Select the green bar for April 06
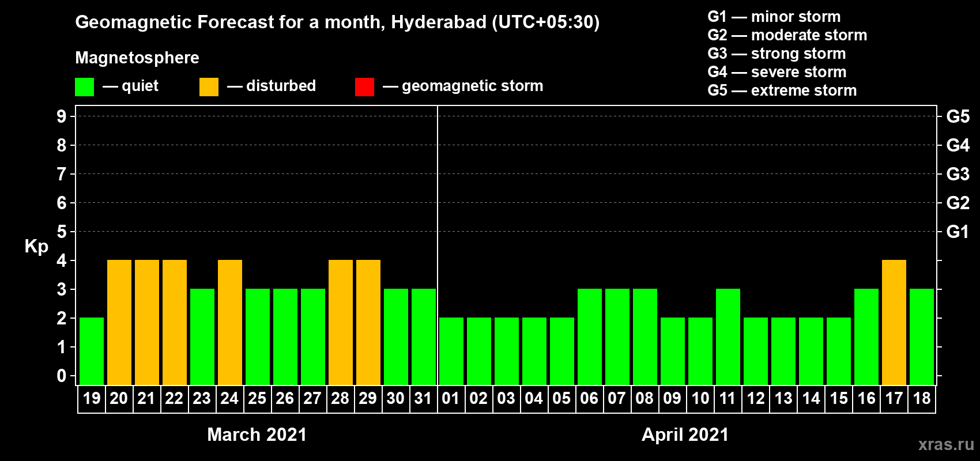Image resolution: width=980 pixels, height=461 pixels. click(x=590, y=337)
